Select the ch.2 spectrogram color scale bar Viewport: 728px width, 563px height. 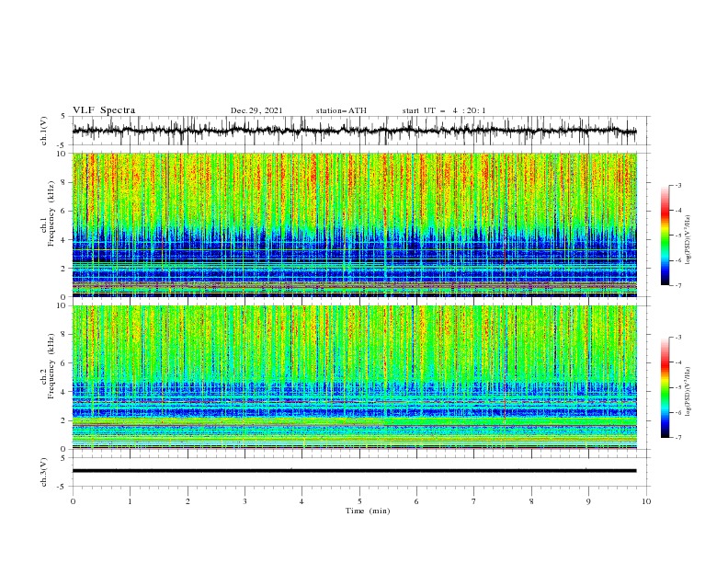point(665,387)
